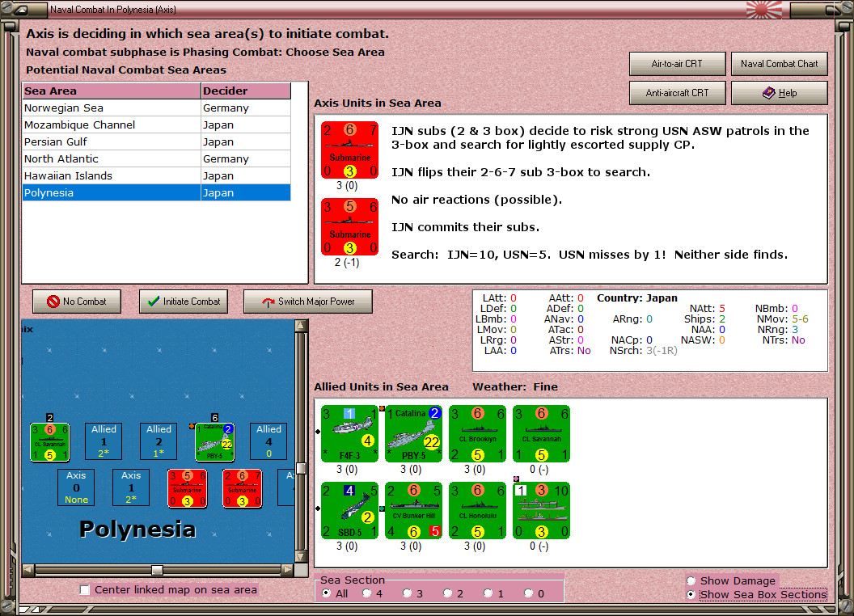
Task: Select Sea Section All radio button
Action: 326,593
